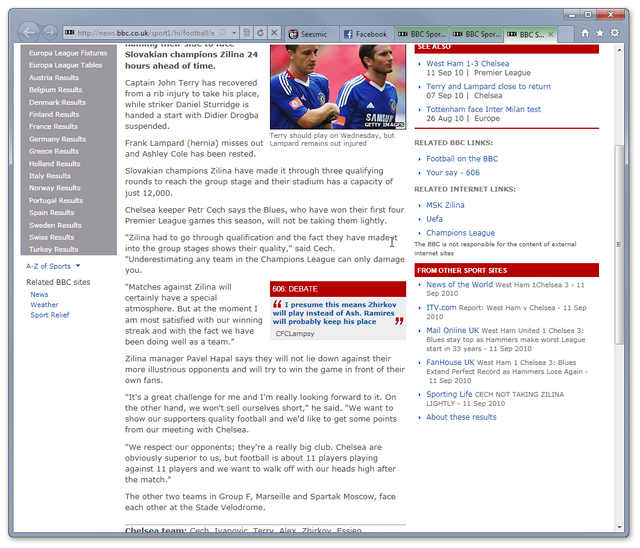Image resolution: width=640 pixels, height=548 pixels.
Task: Open Favorites using the star icon
Action: pyautogui.click(x=600, y=32)
